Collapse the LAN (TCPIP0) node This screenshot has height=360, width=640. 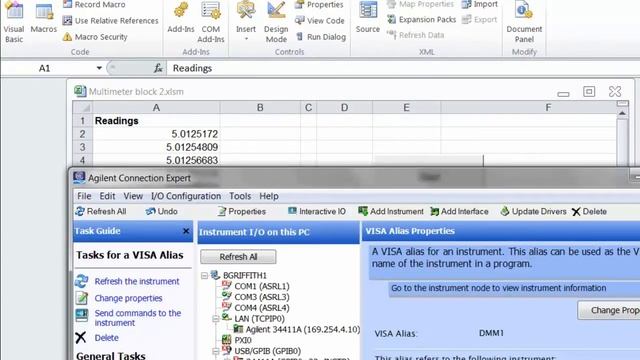click(x=216, y=319)
